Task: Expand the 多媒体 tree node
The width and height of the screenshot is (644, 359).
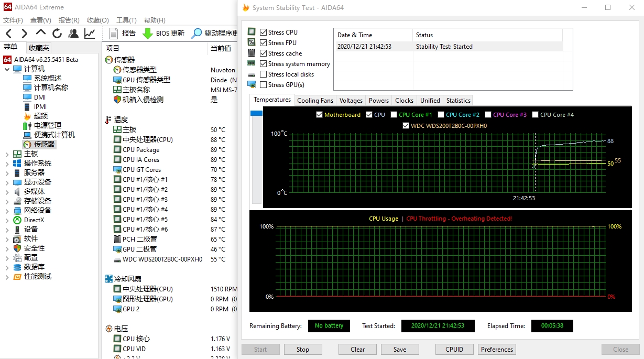Action: click(x=7, y=191)
